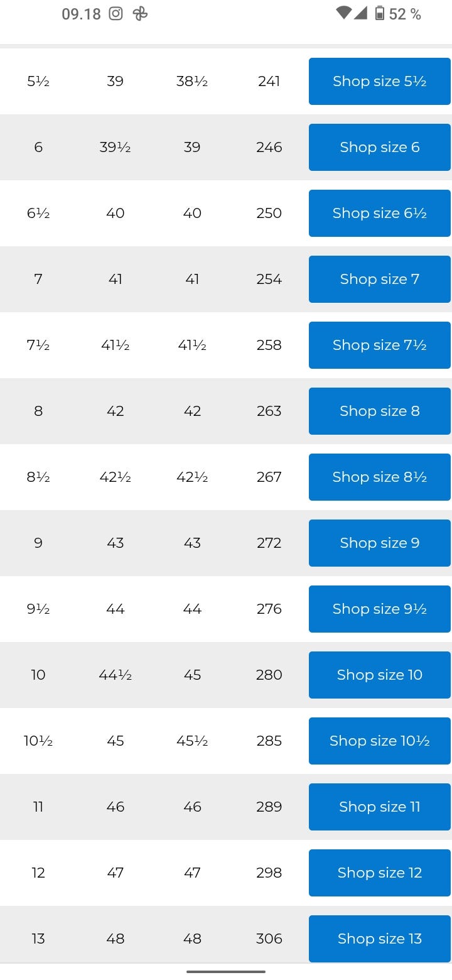The height and width of the screenshot is (980, 452).
Task: Tap the pinwheel notification icon
Action: pyautogui.click(x=140, y=14)
